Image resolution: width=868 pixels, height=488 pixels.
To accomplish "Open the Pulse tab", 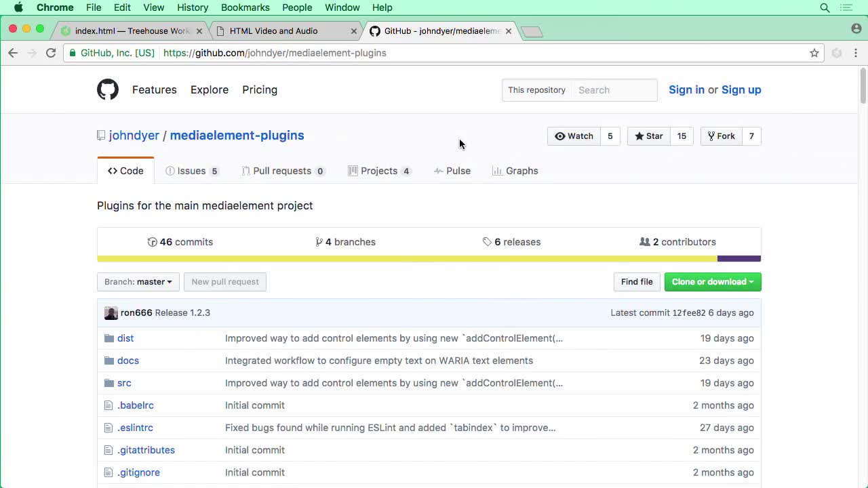I will pos(452,171).
